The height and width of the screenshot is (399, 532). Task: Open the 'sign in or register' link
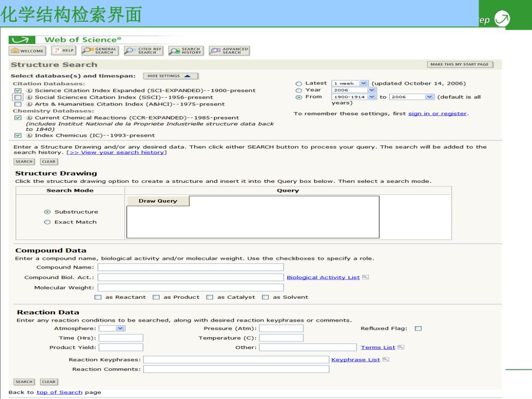click(x=437, y=114)
